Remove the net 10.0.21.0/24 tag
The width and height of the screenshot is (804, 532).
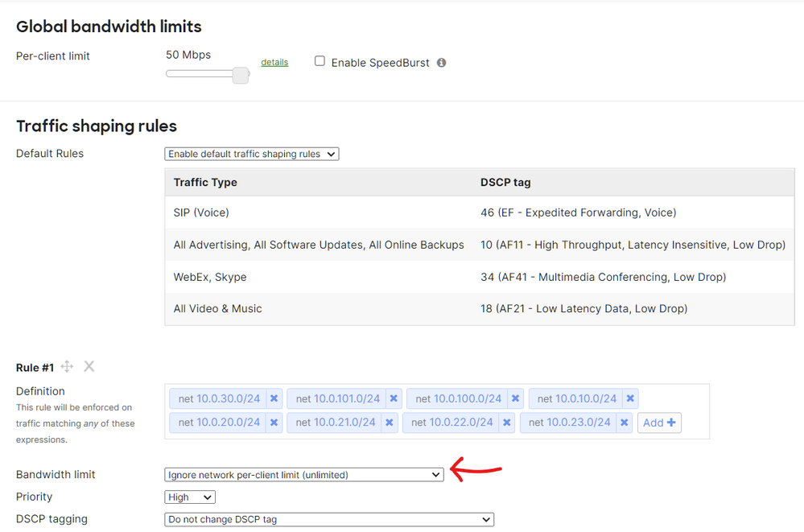click(x=390, y=423)
